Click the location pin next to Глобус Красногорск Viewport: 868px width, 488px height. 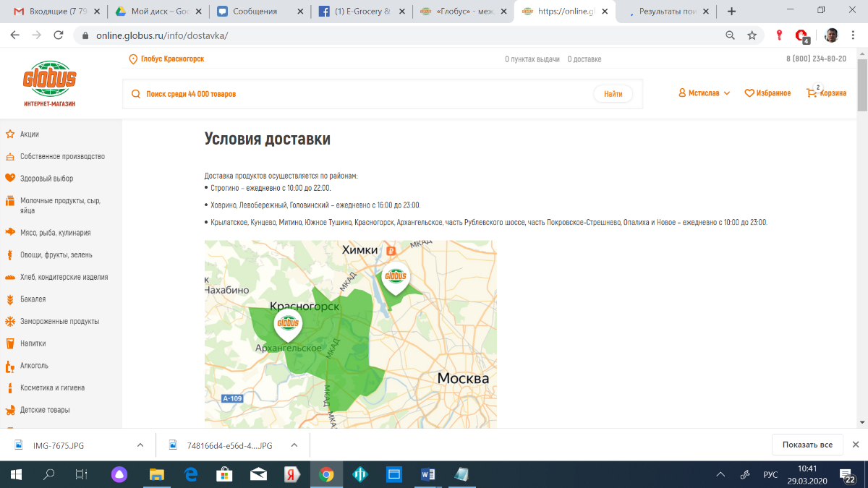[x=133, y=59]
